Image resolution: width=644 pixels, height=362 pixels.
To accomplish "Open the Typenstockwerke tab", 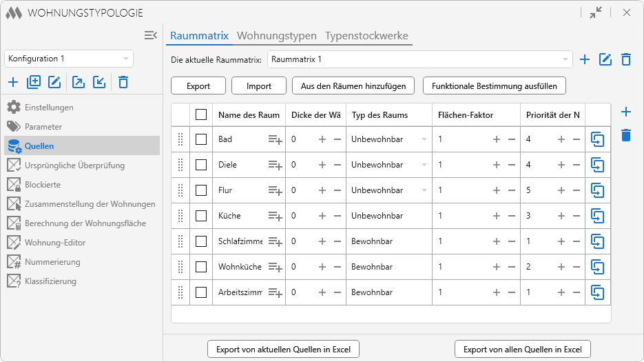I will 366,36.
